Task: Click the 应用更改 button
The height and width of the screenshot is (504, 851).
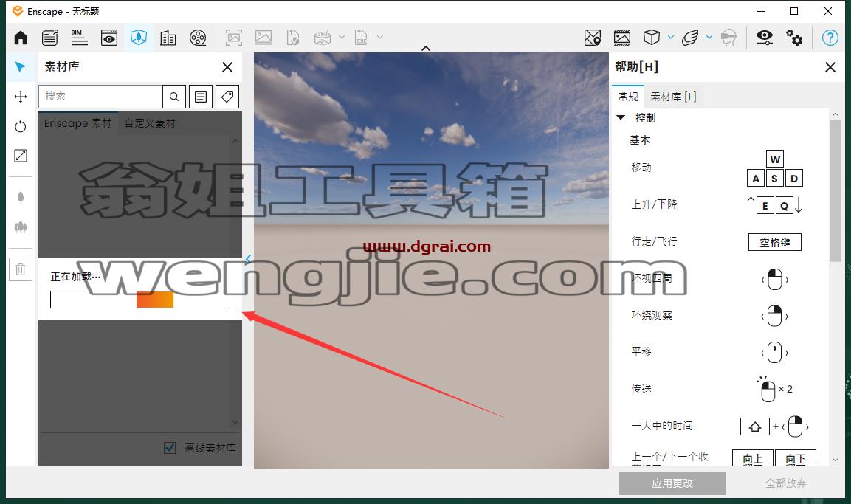Action: coord(672,483)
